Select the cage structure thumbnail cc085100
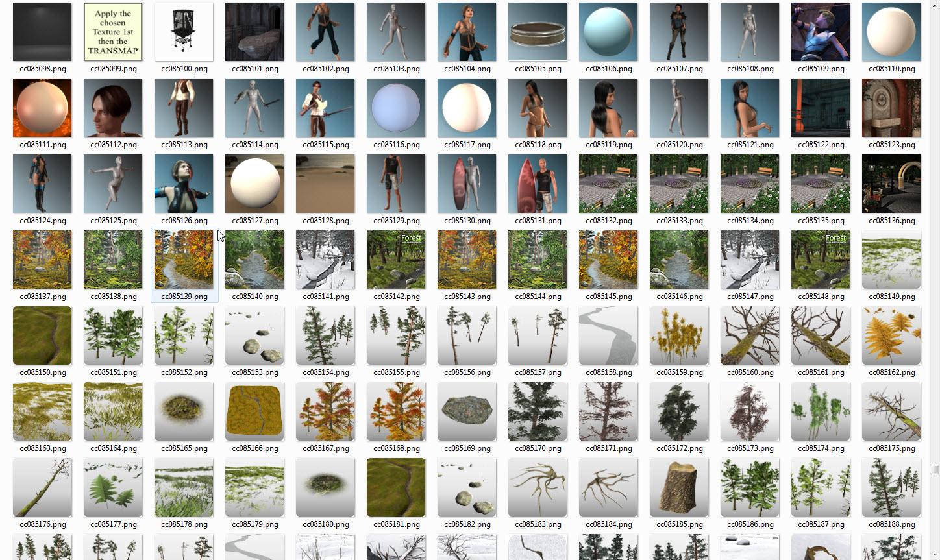Viewport: 940px width, 560px height. click(x=184, y=32)
